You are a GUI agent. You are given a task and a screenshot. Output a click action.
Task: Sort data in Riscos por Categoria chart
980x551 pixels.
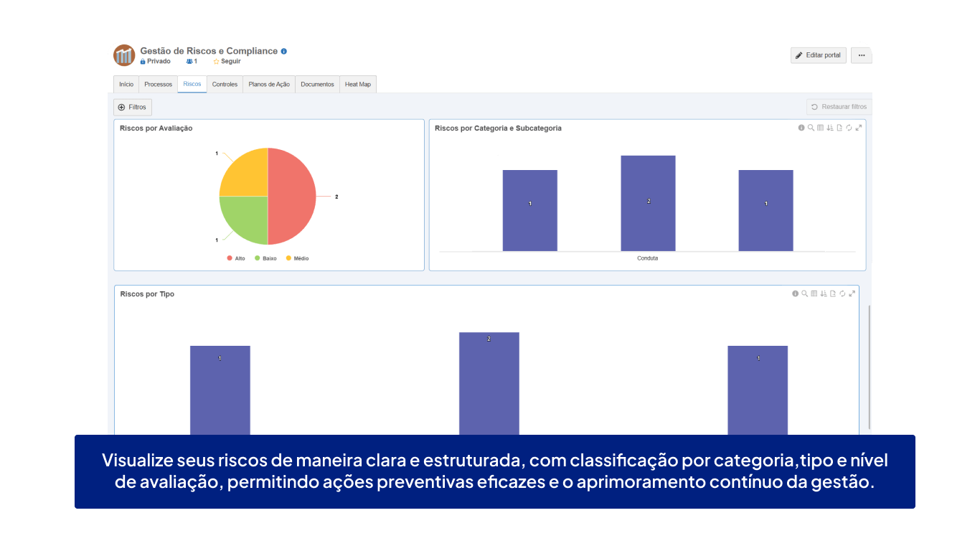829,128
